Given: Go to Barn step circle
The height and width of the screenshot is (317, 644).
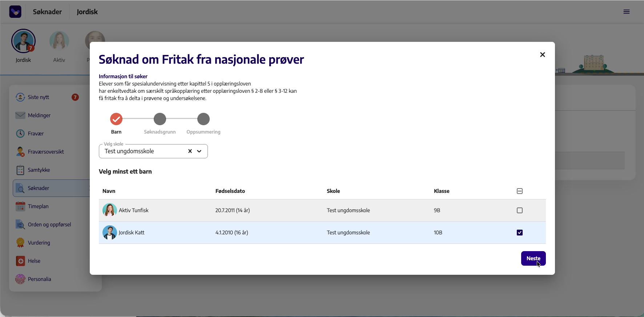Looking at the screenshot, I should tap(116, 119).
